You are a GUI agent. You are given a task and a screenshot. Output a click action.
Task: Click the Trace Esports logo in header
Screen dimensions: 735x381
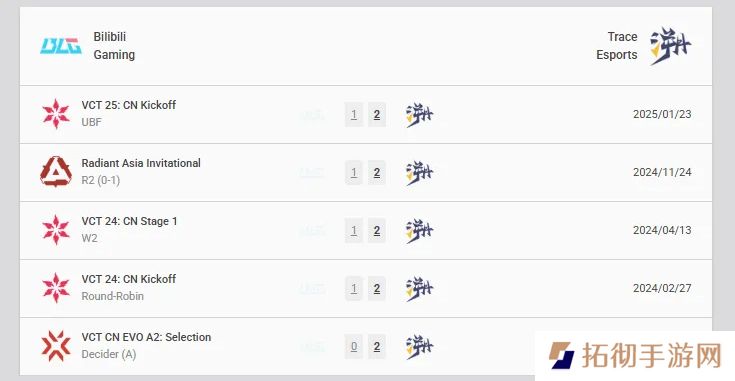[x=670, y=45]
